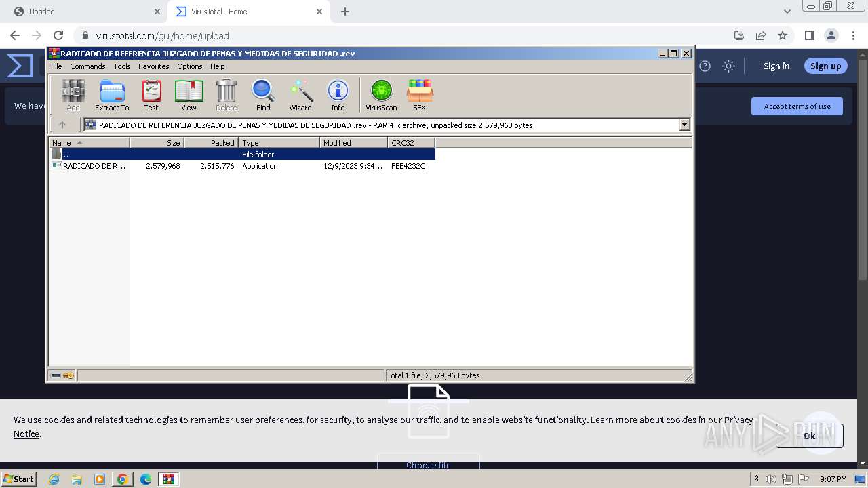Open the tab search dropdown chevron
Viewport: 868px width, 488px height.
pyautogui.click(x=787, y=12)
